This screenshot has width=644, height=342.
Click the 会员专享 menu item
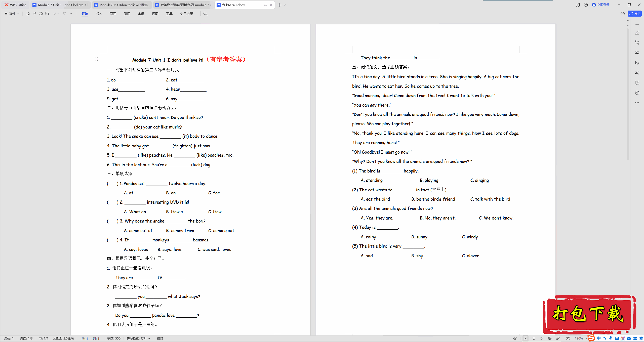point(186,14)
